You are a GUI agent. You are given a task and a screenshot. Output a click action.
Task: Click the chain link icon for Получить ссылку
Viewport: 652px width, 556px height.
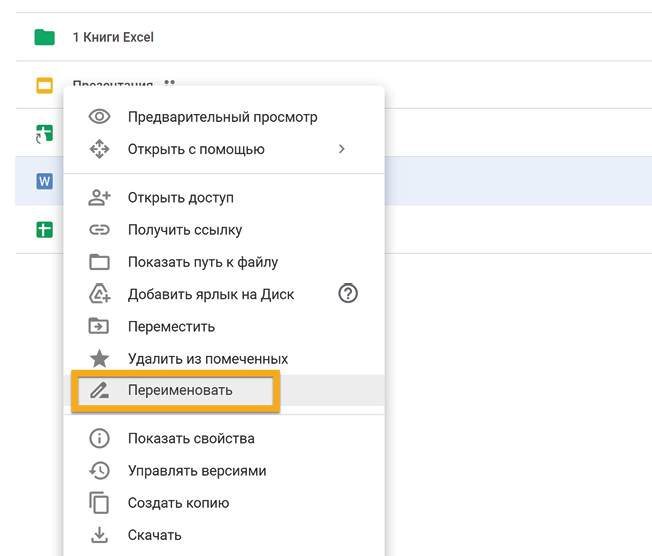[x=99, y=230]
